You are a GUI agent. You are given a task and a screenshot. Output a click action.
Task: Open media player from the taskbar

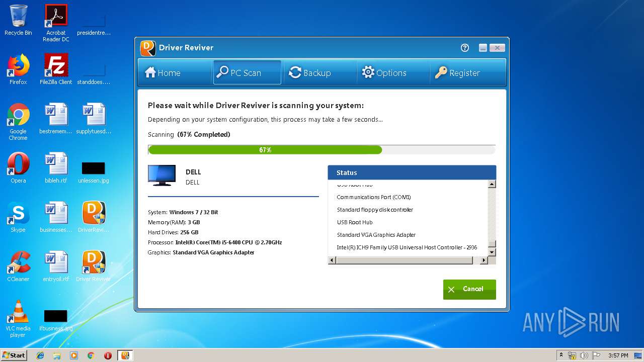74,355
